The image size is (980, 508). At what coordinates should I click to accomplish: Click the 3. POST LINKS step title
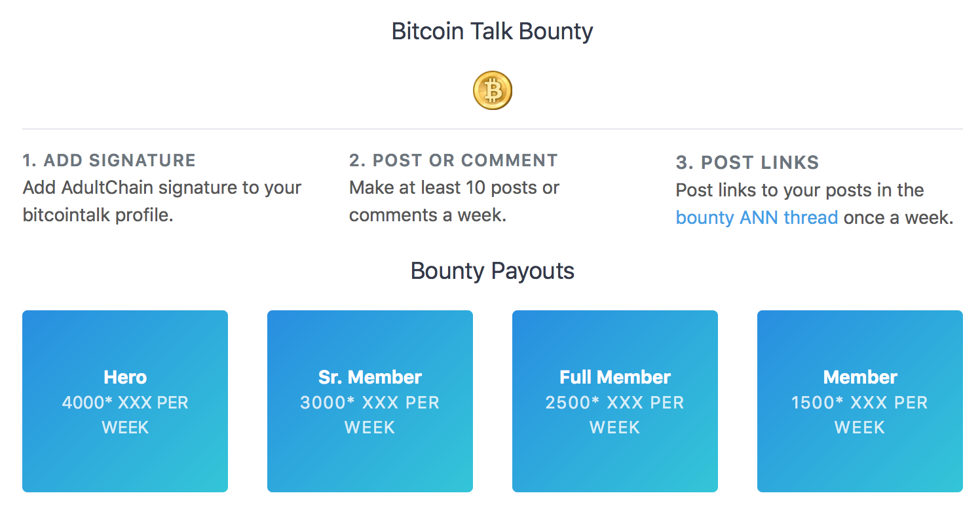coord(747,163)
